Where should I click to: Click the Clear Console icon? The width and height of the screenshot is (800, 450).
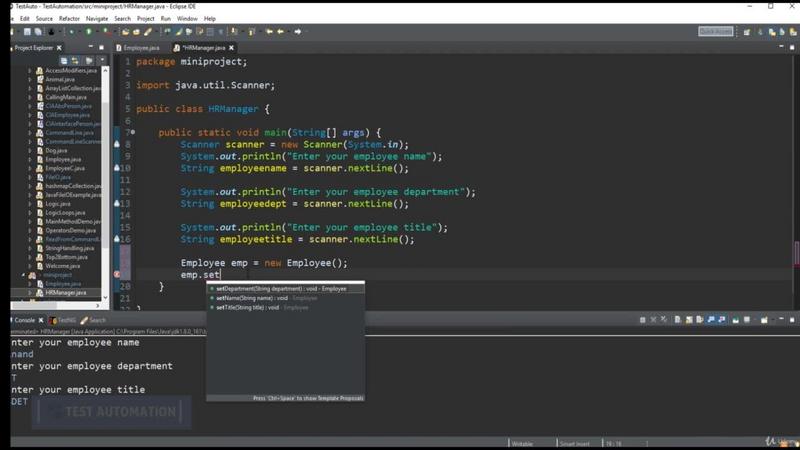[678, 319]
